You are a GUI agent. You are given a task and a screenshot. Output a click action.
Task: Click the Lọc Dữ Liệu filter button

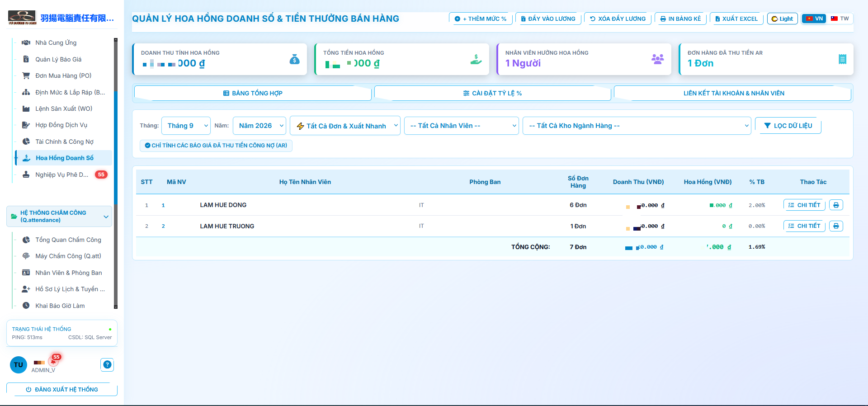click(788, 126)
